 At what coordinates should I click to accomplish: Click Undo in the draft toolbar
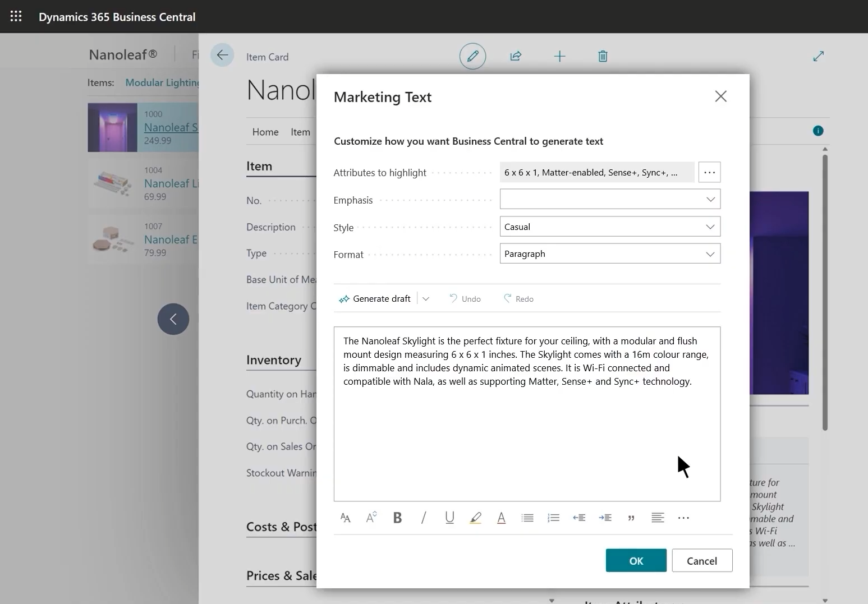pyautogui.click(x=465, y=299)
